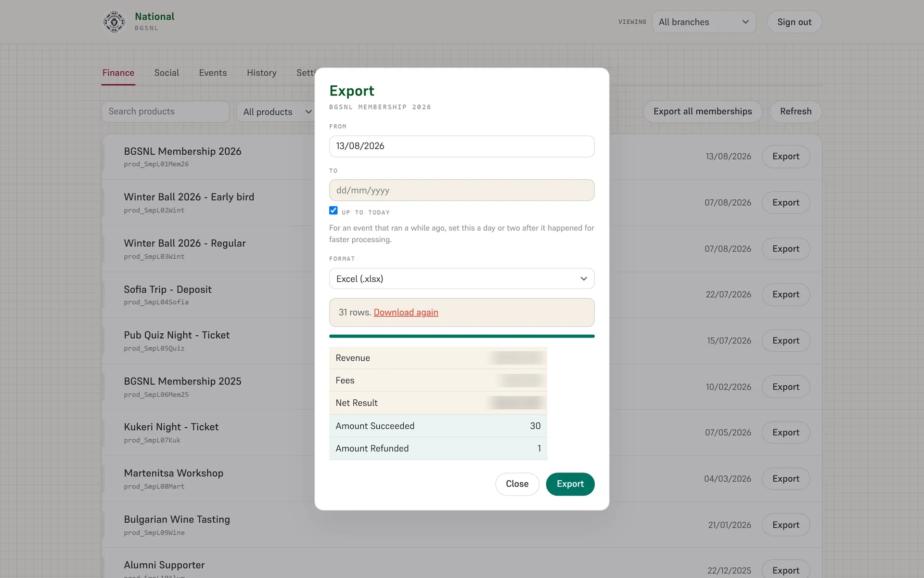The width and height of the screenshot is (924, 578).
Task: Click the Sign out button
Action: tap(794, 22)
